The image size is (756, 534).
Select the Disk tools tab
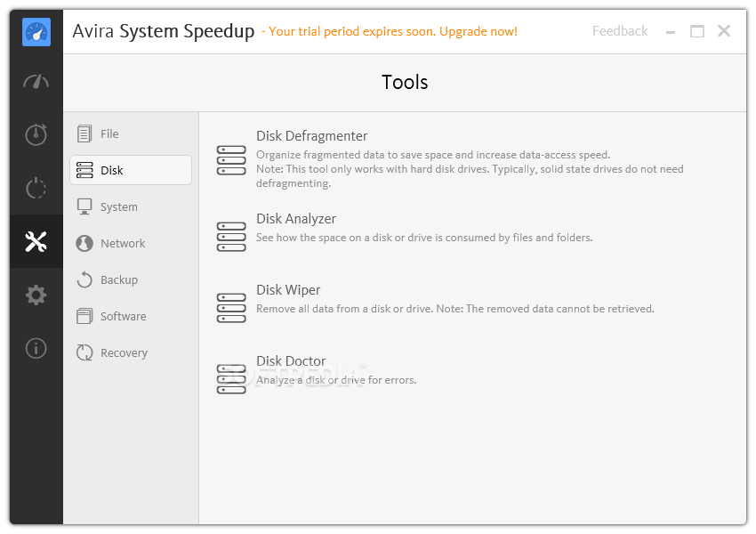click(131, 170)
